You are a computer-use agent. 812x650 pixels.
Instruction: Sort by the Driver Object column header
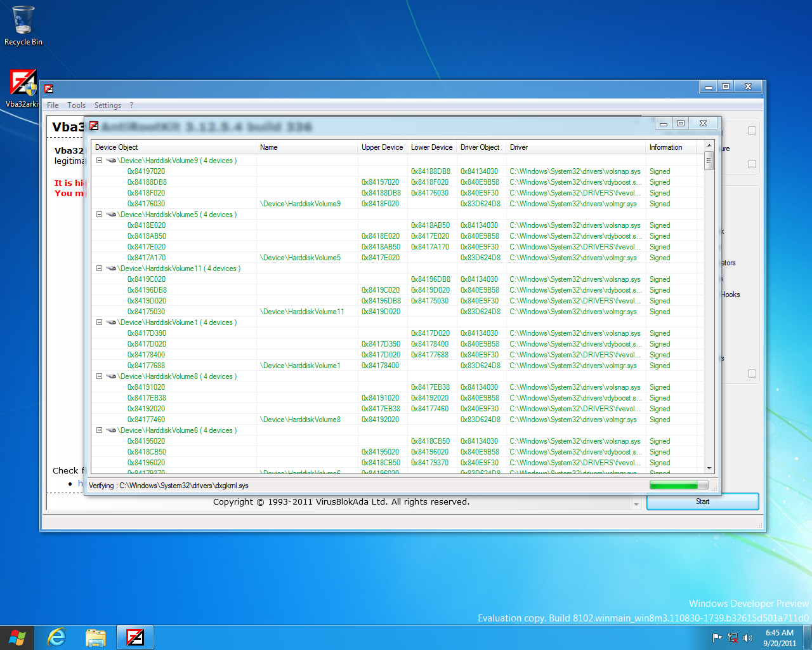coord(481,147)
